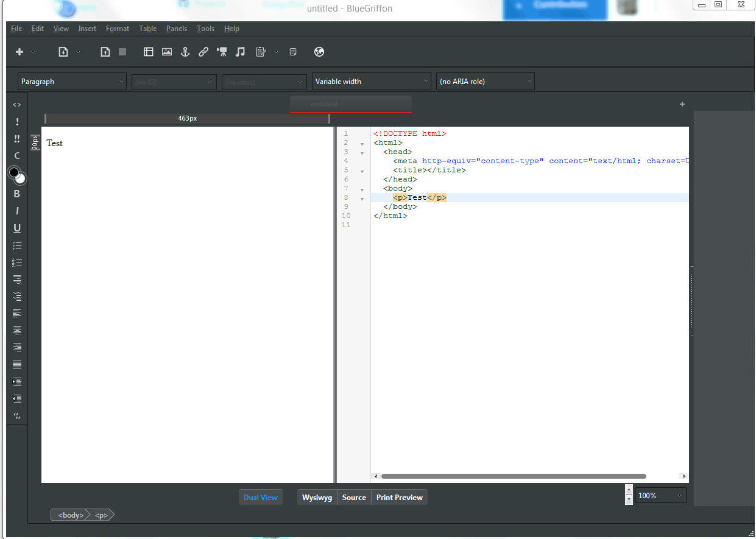
Task: Insert a link using the chain icon
Action: point(203,52)
